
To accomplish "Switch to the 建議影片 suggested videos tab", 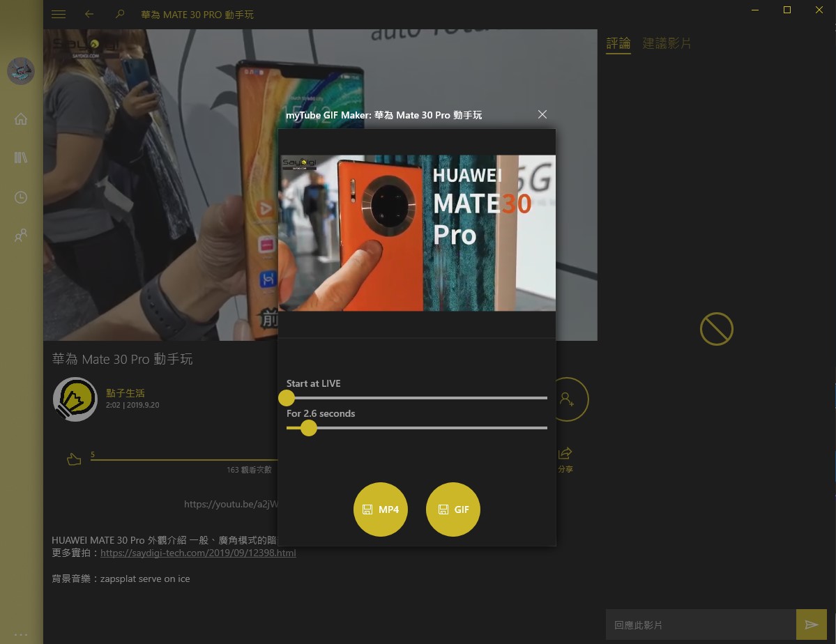I will 667,43.
